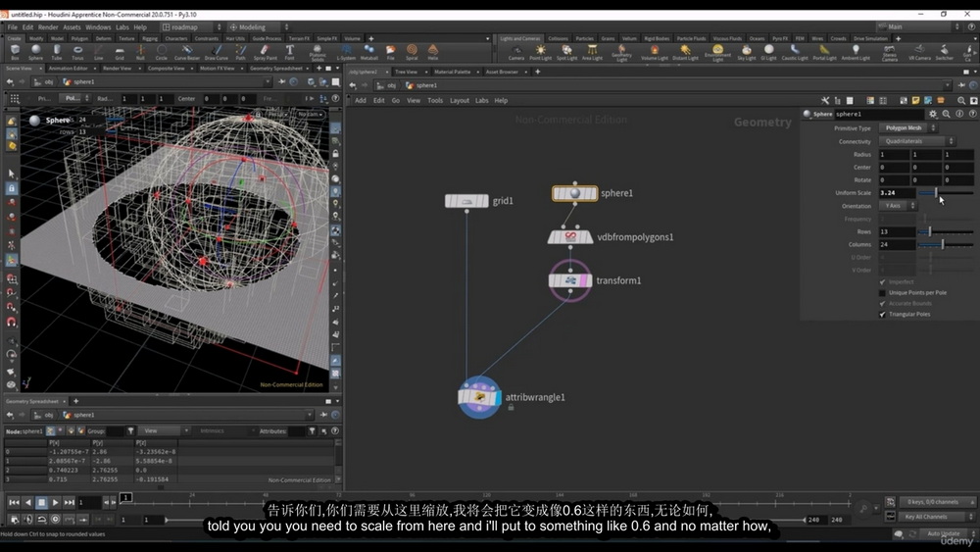The image size is (980, 552).
Task: Click the Uniform Scale value field
Action: coord(897,192)
